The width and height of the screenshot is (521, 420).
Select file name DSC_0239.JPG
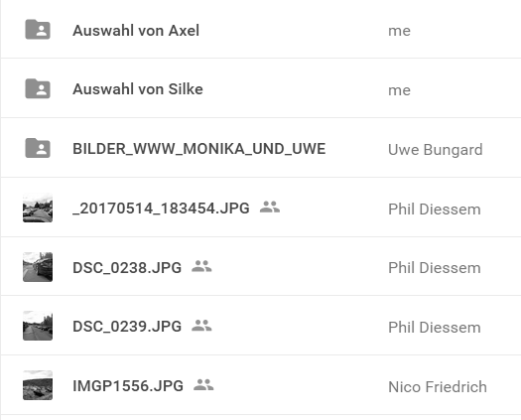coord(127,327)
